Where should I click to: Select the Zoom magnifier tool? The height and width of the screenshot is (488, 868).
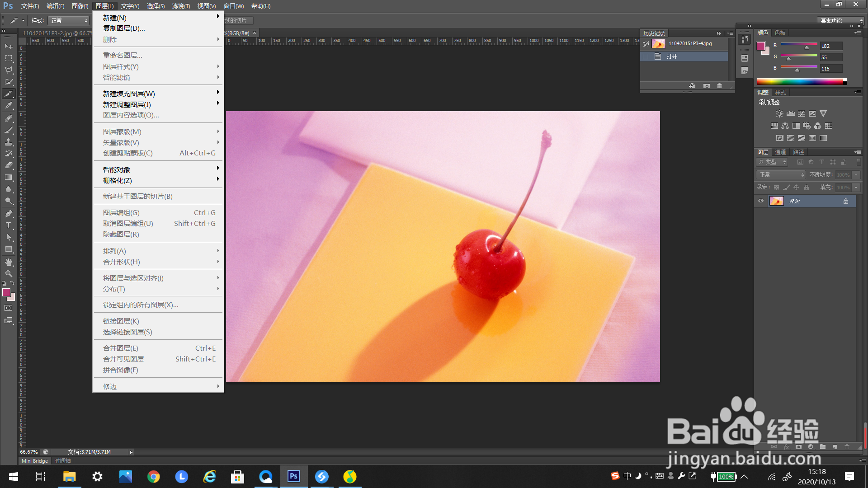9,274
